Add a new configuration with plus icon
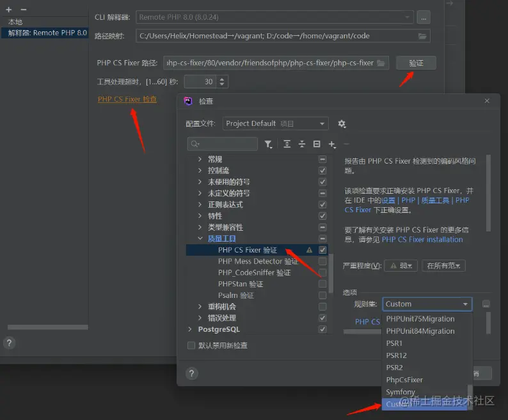Screen dimensions: 508x420 pos(9,10)
